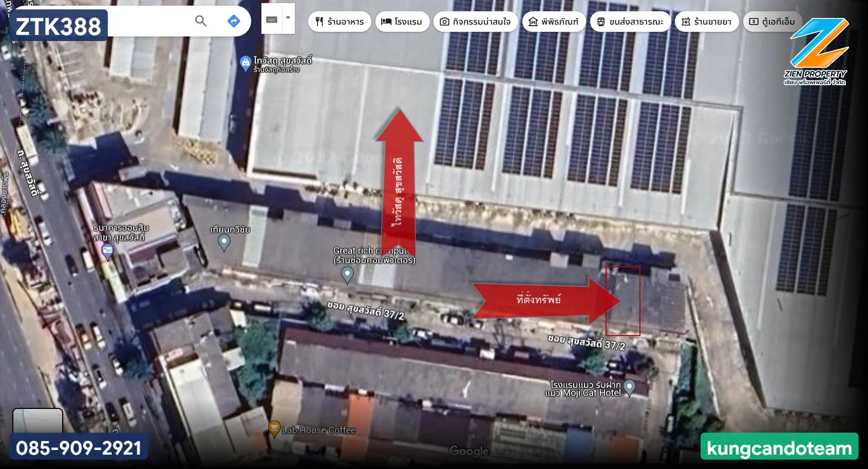868x469 pixels.
Task: Filter map by โรงแรม (hotels)
Action: click(402, 22)
